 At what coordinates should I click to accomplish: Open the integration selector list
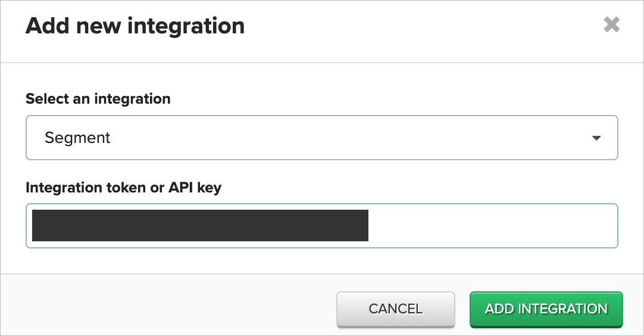pyautogui.click(x=321, y=138)
